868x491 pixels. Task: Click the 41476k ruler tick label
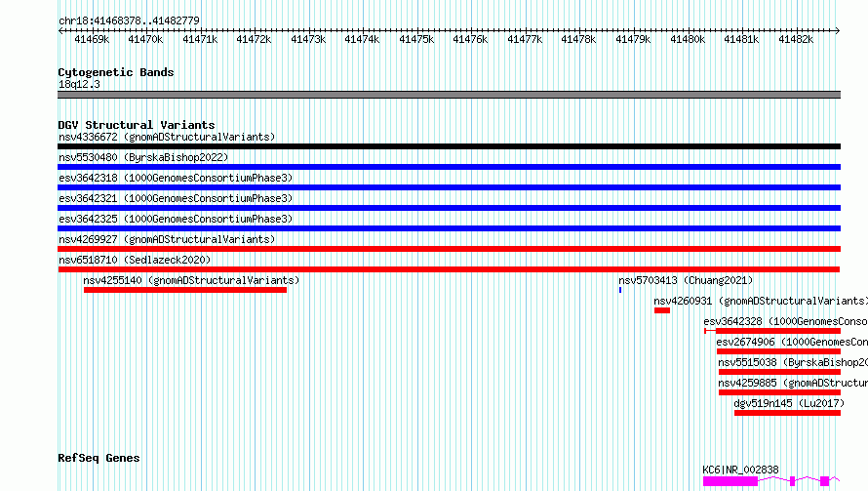click(x=470, y=39)
